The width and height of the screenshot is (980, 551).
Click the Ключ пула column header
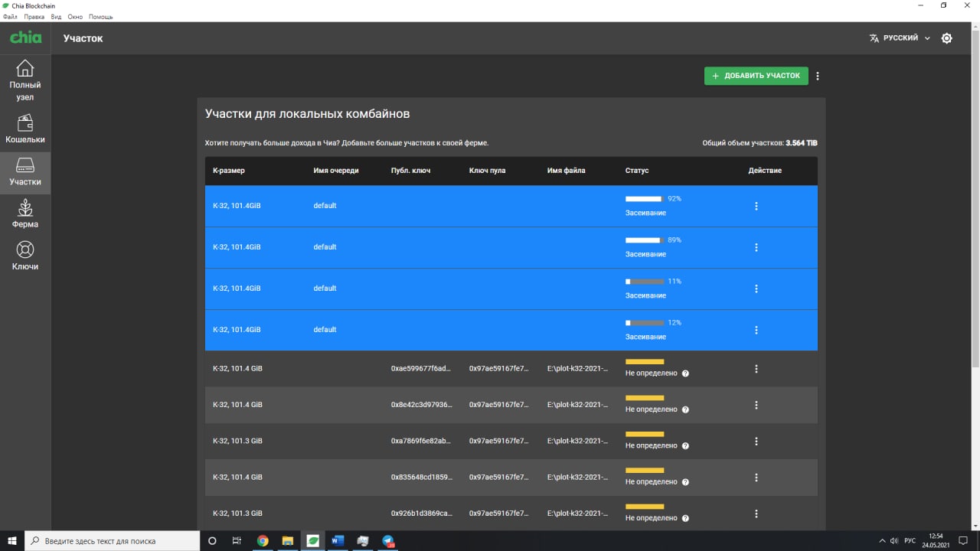coord(488,171)
